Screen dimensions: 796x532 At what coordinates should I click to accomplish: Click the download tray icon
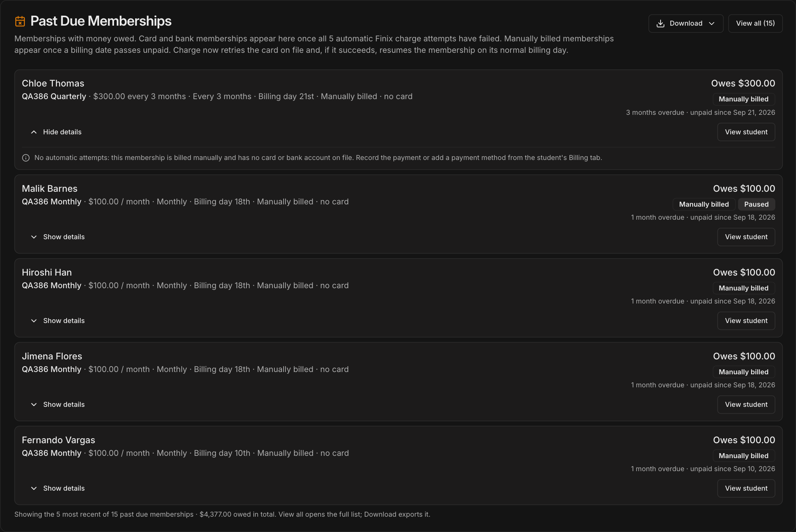[661, 24]
